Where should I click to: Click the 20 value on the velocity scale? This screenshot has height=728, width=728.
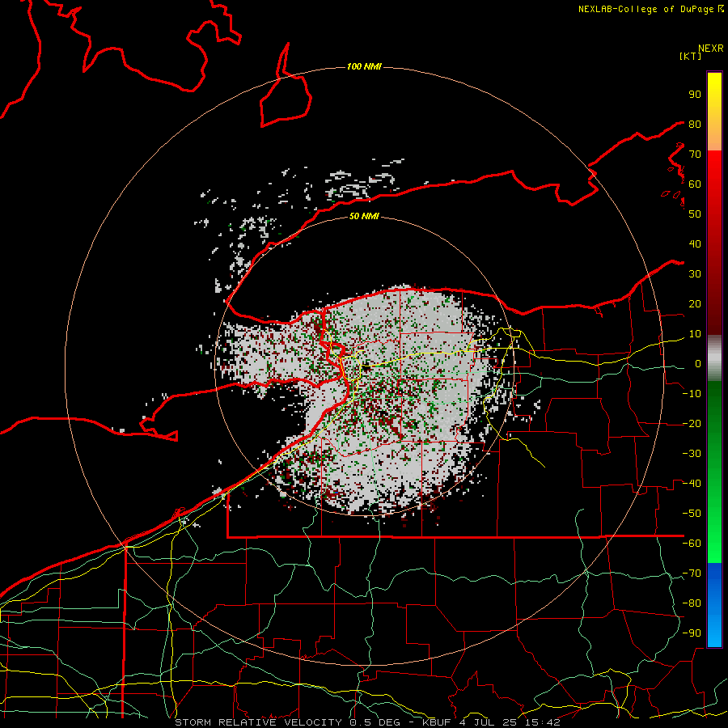pyautogui.click(x=695, y=304)
